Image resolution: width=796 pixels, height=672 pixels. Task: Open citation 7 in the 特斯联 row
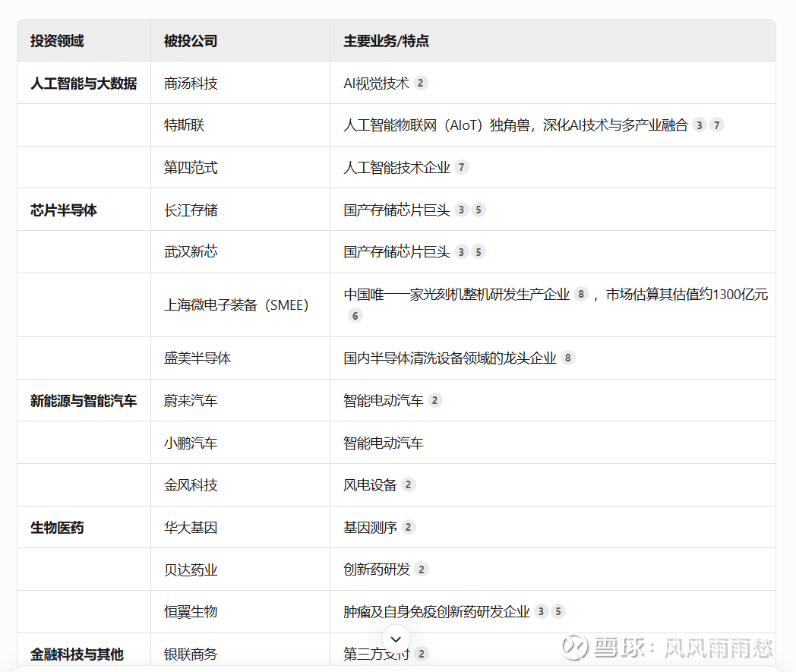[717, 125]
